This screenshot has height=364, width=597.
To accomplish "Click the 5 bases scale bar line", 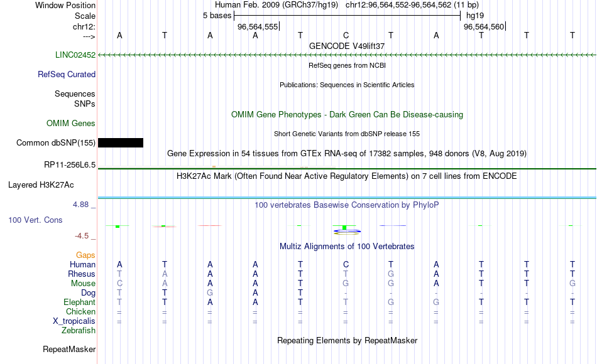I will pos(347,16).
